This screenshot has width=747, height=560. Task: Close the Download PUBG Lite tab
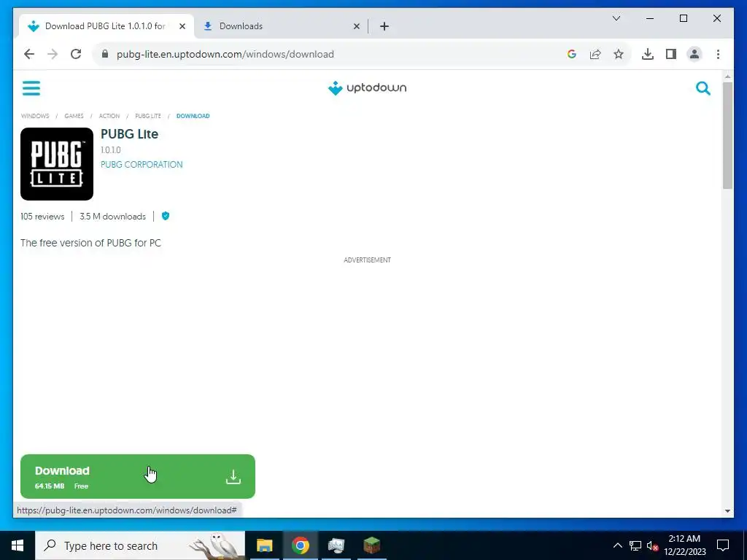[x=182, y=26]
